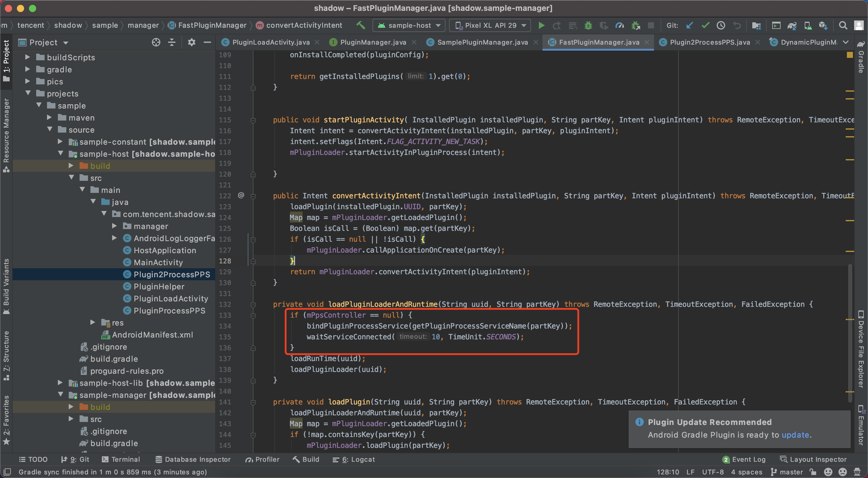The width and height of the screenshot is (868, 478).
Task: Toggle Device File Explorer panel
Action: (x=861, y=349)
